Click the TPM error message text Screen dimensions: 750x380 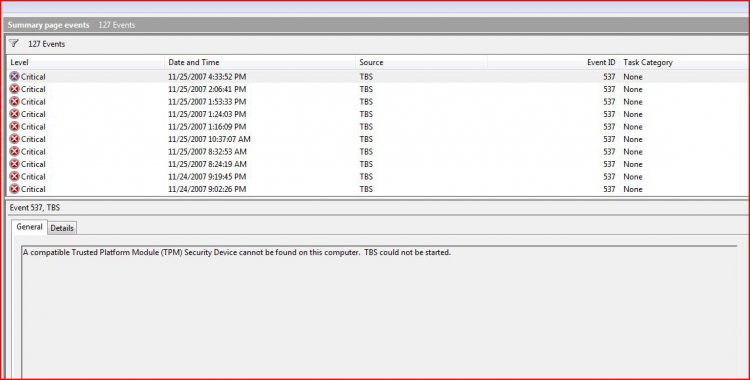(237, 252)
